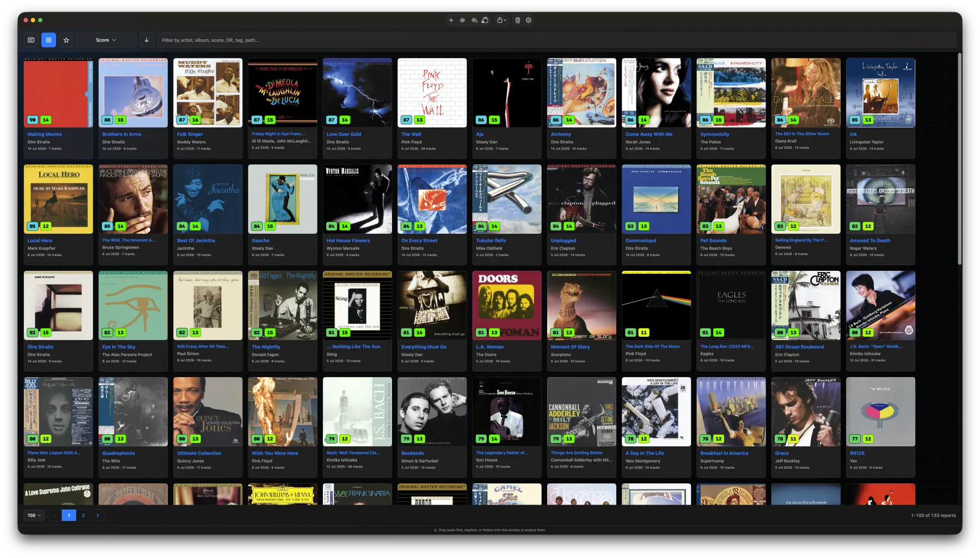
Task: Open the L.A. Woman cover
Action: [507, 305]
